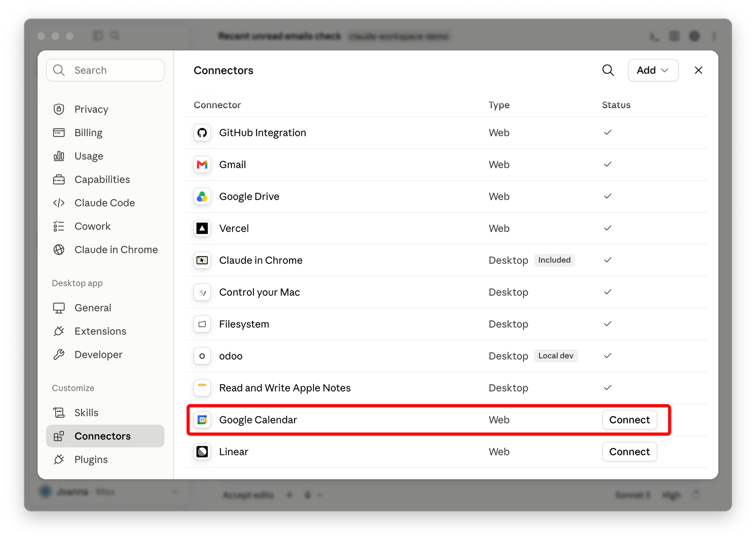756x541 pixels.
Task: Click the GitHub Integration connector icon
Action: point(202,133)
